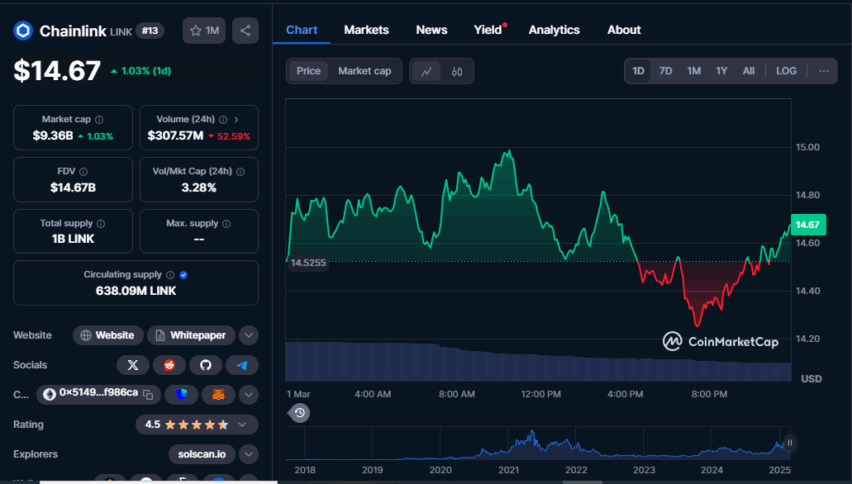This screenshot has width=852, height=484.
Task: Select Market cap chart mode
Action: (365, 71)
